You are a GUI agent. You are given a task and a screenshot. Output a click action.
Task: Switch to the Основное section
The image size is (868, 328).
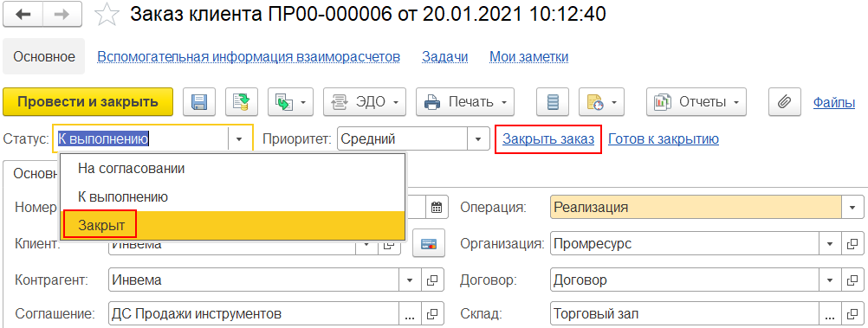(x=44, y=56)
